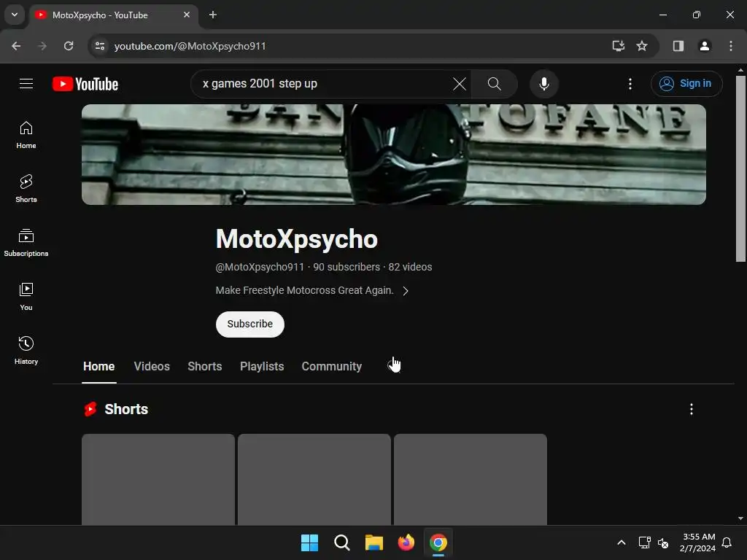This screenshot has width=747, height=560.
Task: Open the muted volume tray icon
Action: pos(662,542)
